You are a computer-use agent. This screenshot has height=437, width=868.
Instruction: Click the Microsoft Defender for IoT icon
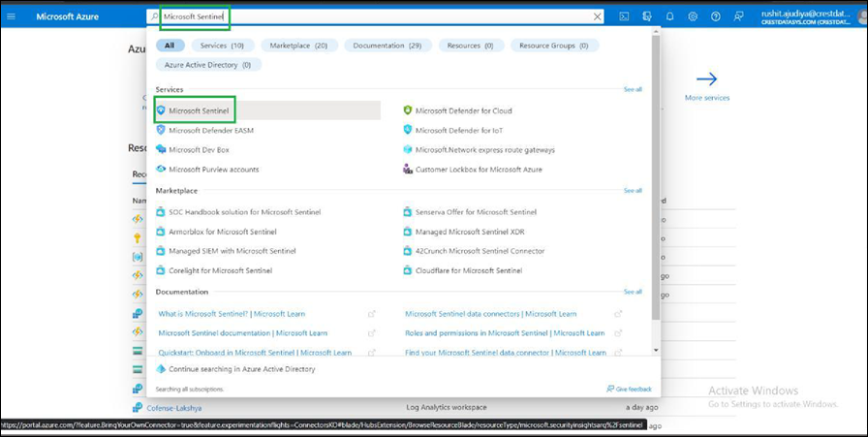click(408, 130)
